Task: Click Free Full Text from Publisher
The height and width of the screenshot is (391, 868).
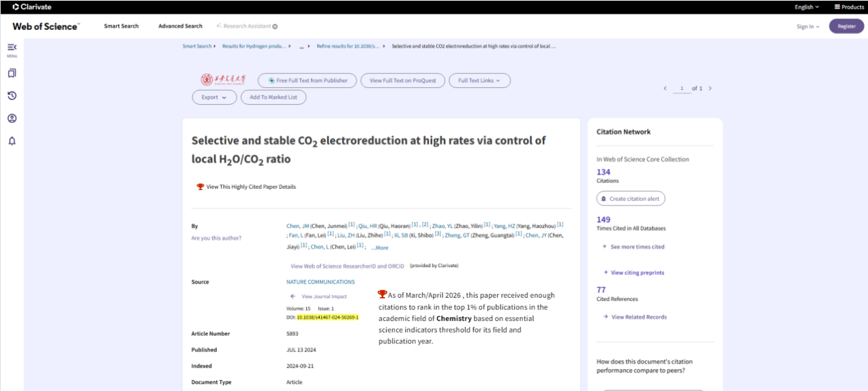Action: 308,80
